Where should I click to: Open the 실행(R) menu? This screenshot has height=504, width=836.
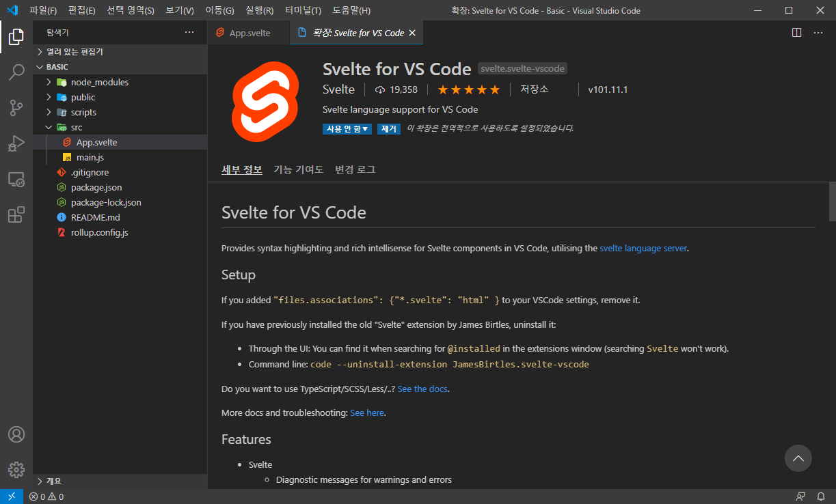click(260, 10)
